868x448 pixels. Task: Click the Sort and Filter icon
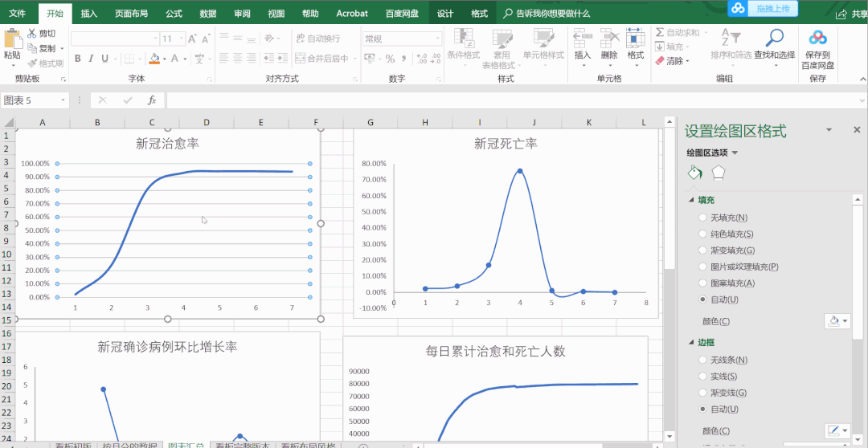click(x=731, y=39)
